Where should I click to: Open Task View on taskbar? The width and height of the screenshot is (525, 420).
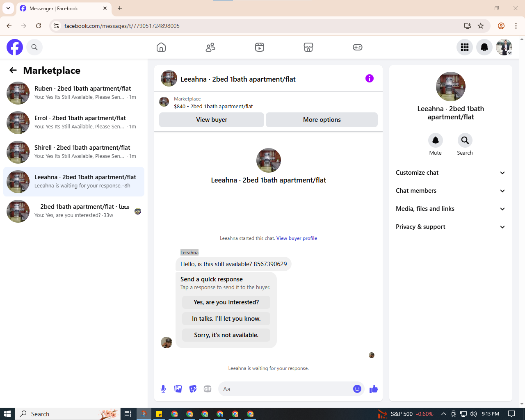pyautogui.click(x=128, y=414)
